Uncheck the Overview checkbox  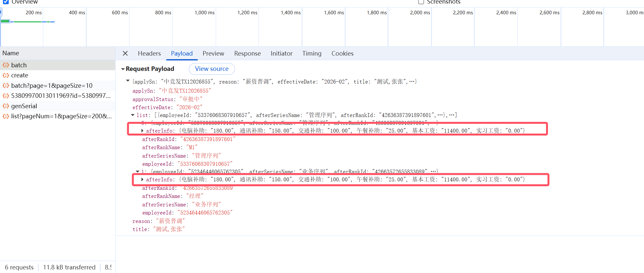pyautogui.click(x=6, y=2)
